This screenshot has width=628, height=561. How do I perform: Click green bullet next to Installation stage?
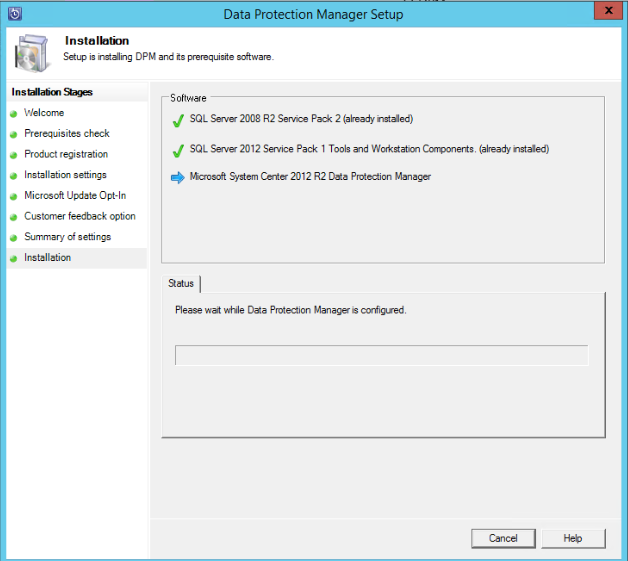(14, 258)
